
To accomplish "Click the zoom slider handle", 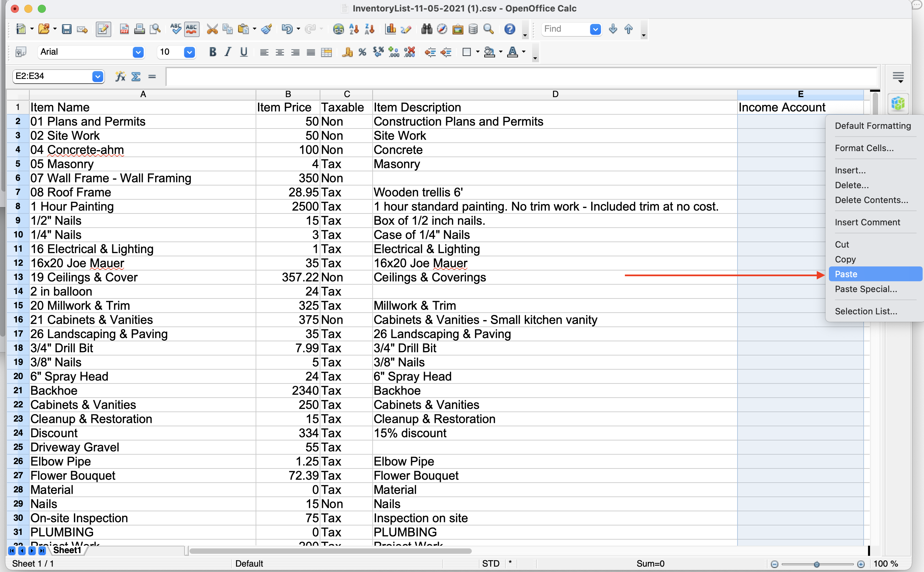I will click(x=816, y=565).
